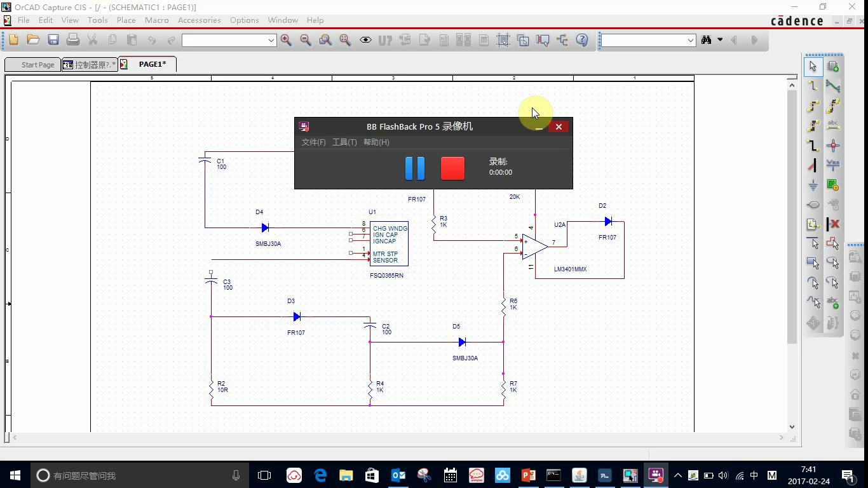
Task: Open the Place menu
Action: tap(126, 20)
